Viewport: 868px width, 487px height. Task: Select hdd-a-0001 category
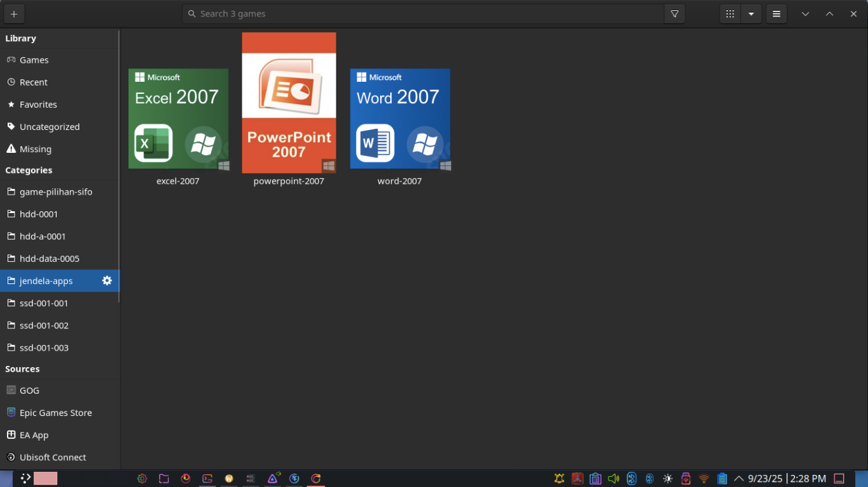[60, 236]
